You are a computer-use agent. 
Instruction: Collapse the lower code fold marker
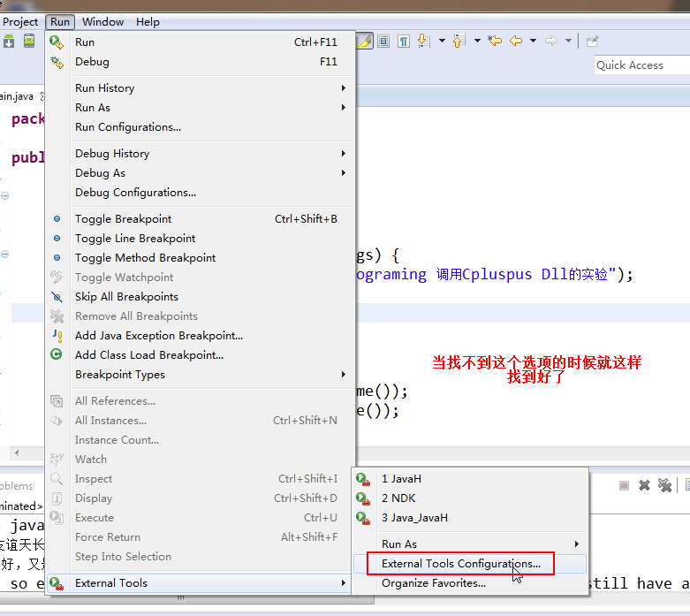click(4, 254)
